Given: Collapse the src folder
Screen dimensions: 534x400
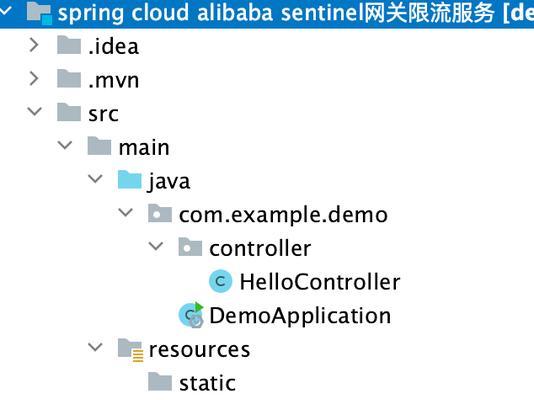Looking at the screenshot, I should (x=34, y=111).
